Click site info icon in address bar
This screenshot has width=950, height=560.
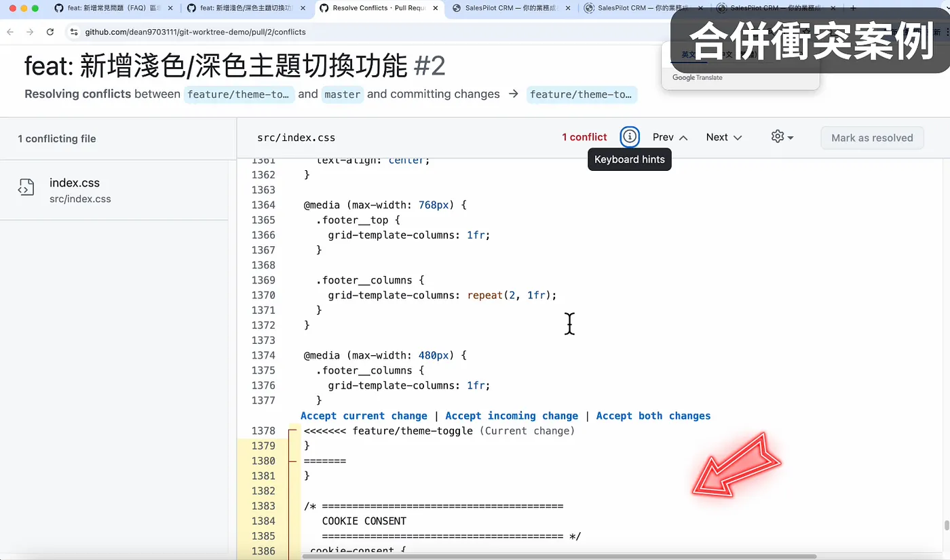pyautogui.click(x=74, y=32)
